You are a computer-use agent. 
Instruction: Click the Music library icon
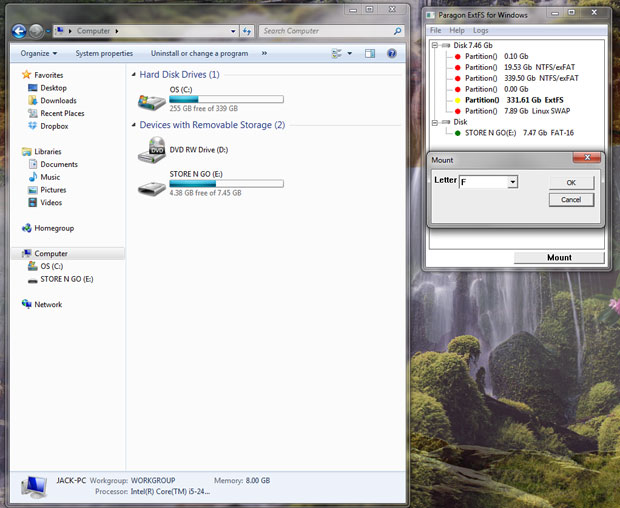pyautogui.click(x=33, y=177)
